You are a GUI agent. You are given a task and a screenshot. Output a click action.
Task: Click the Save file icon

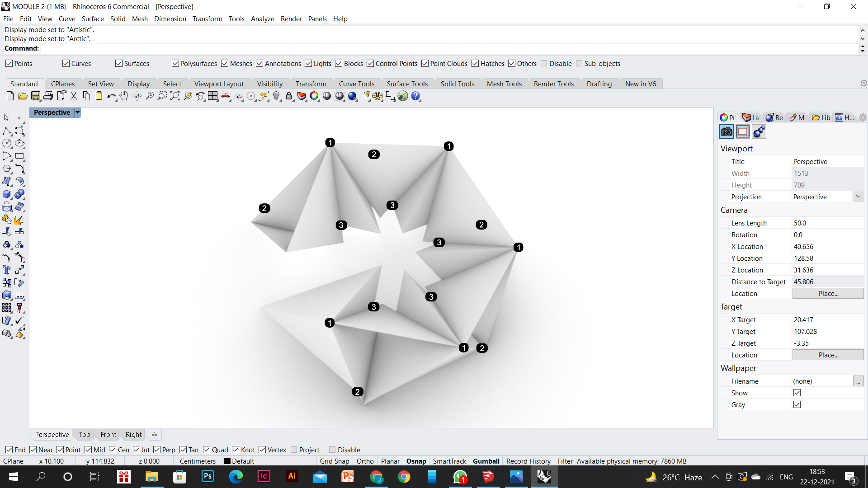(35, 96)
